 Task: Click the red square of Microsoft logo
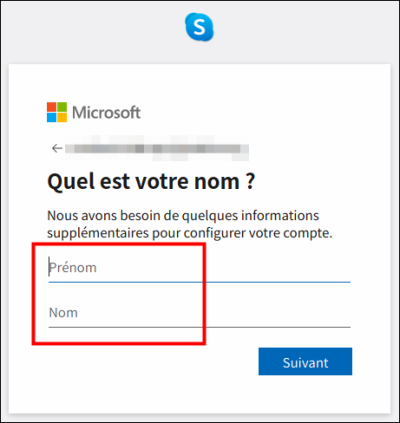tap(52, 107)
